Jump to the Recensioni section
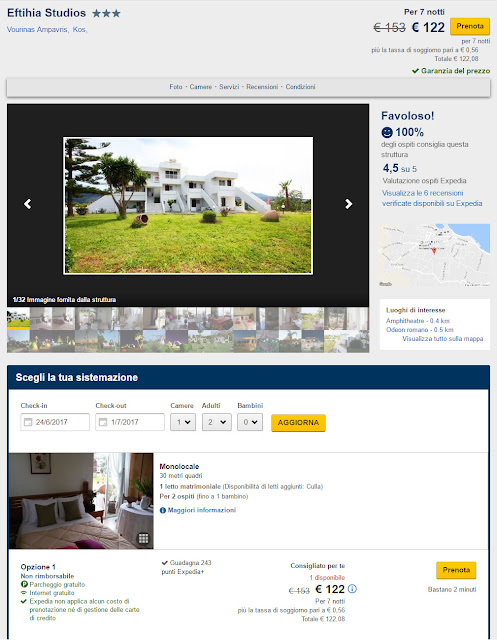497x640 pixels. (262, 87)
